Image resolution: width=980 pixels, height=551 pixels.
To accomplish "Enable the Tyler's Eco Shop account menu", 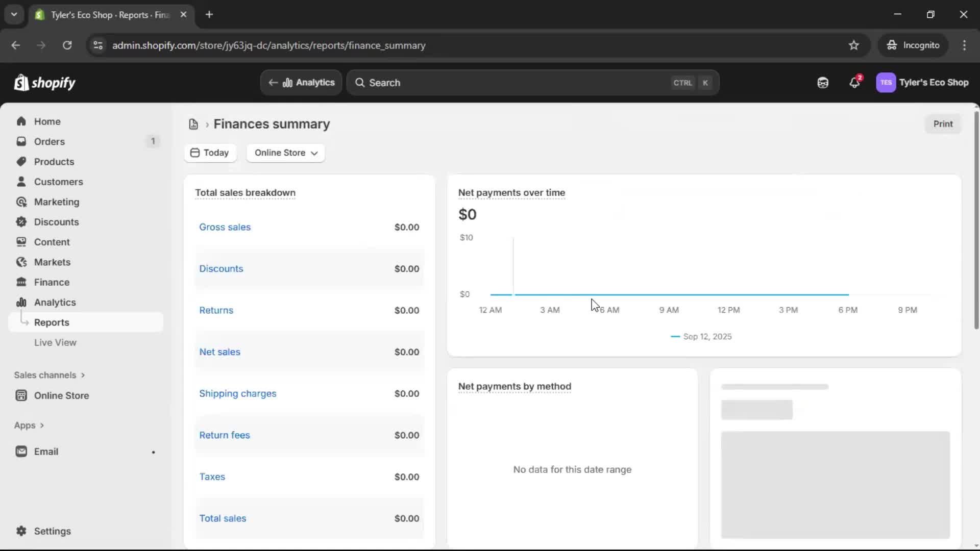I will (x=923, y=82).
